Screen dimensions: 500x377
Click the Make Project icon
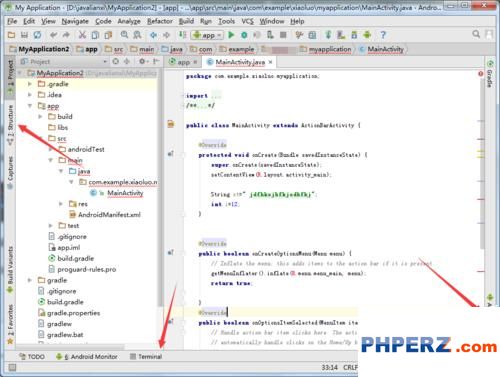[182, 35]
